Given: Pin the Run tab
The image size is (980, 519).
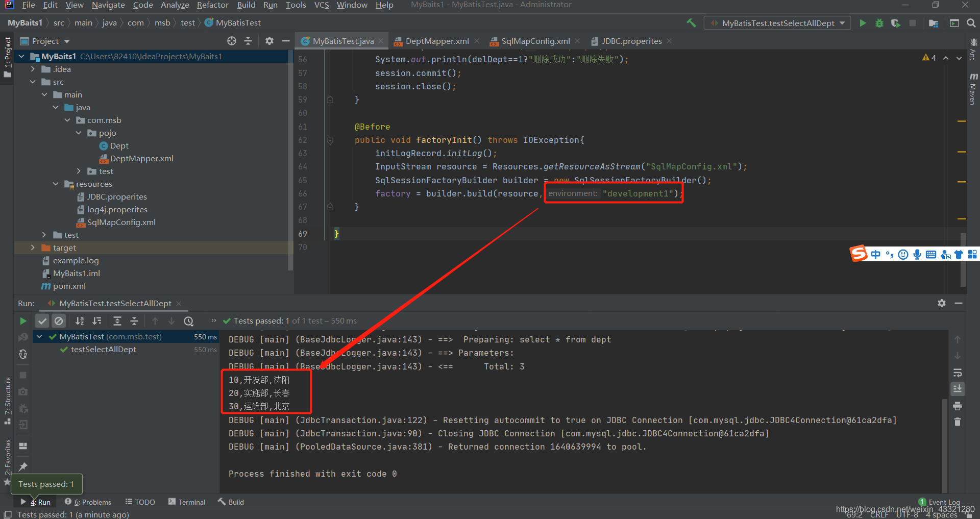Looking at the screenshot, I should point(23,466).
